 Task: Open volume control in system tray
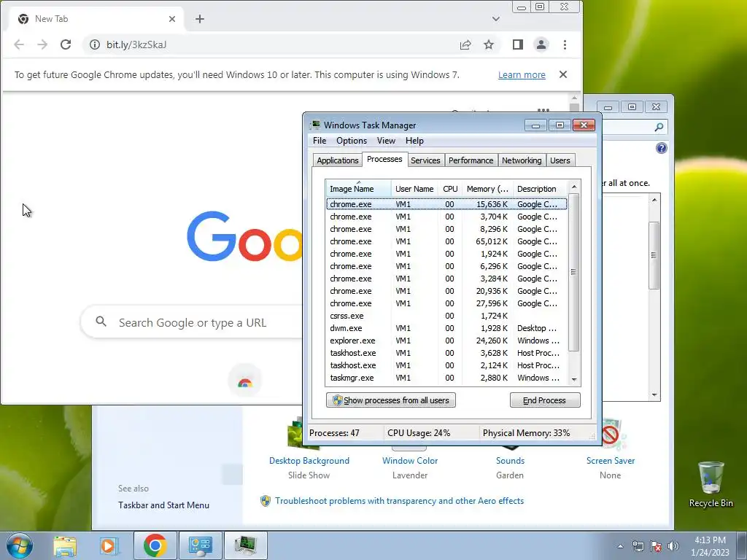pyautogui.click(x=673, y=546)
